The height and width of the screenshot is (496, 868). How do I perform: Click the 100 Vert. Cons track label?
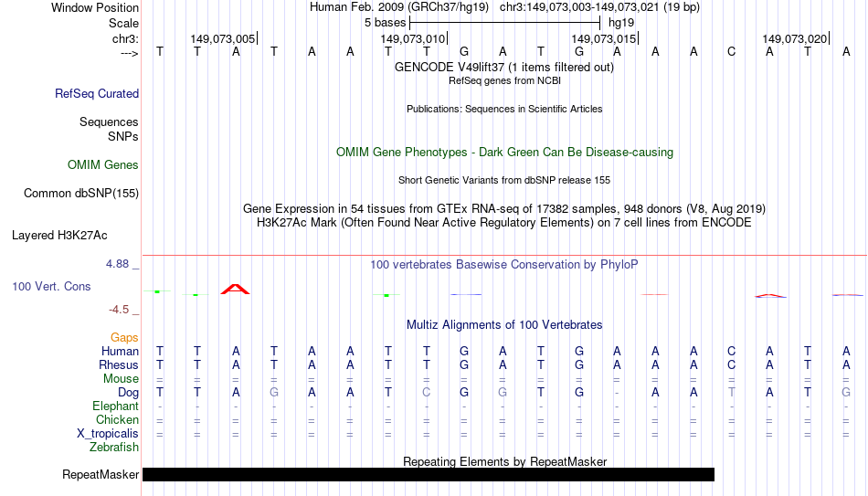click(51, 286)
